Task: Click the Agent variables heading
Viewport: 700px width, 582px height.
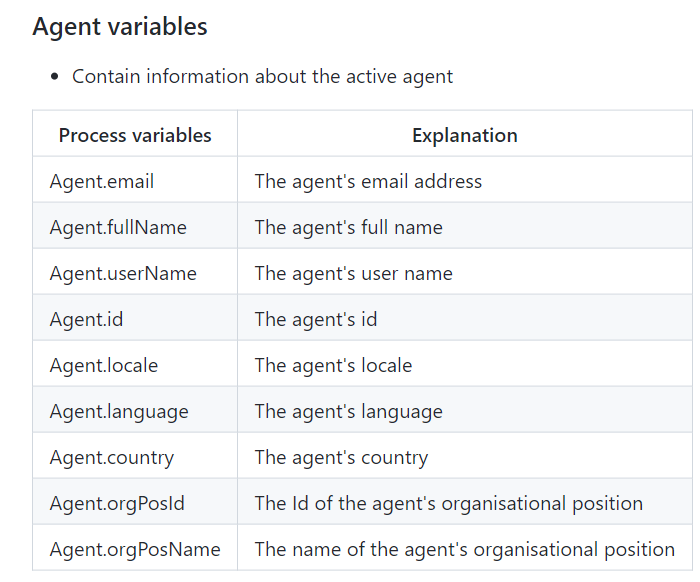Action: pos(120,27)
